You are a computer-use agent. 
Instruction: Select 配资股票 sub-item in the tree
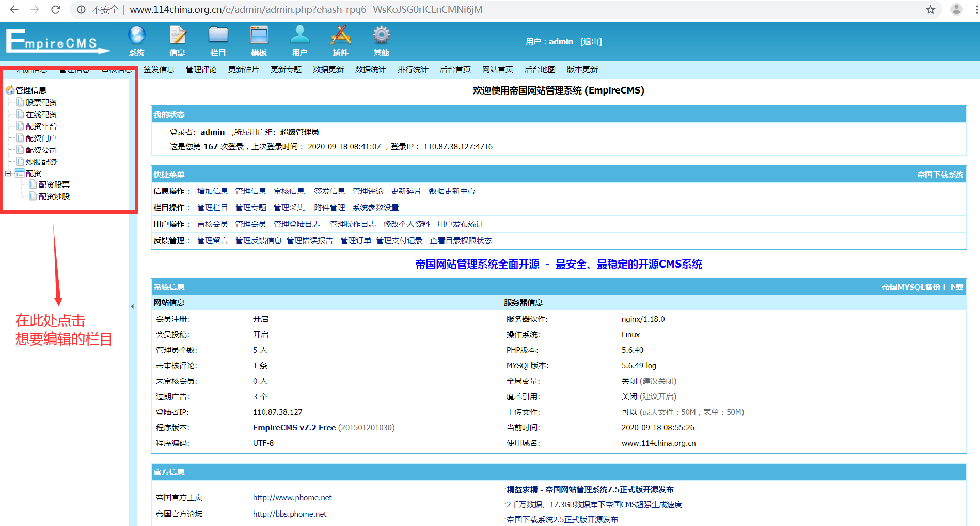[54, 184]
